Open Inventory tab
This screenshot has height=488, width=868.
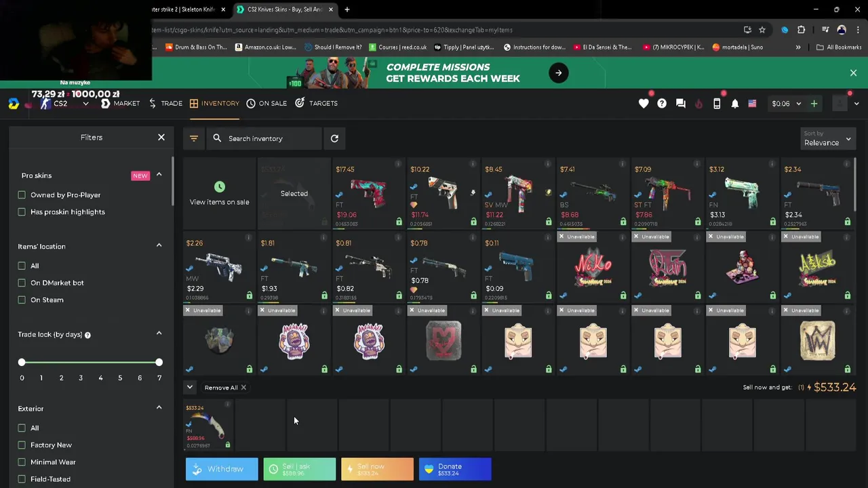[x=214, y=104]
